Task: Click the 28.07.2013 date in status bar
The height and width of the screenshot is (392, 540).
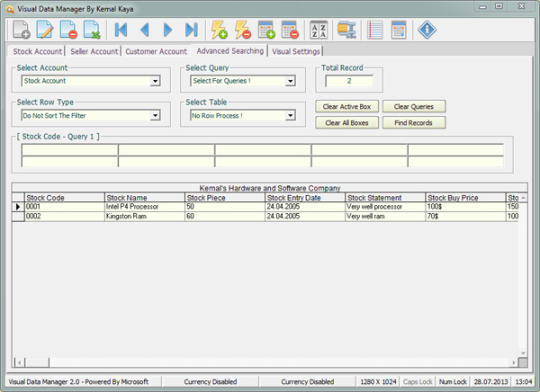Action: pos(491,382)
